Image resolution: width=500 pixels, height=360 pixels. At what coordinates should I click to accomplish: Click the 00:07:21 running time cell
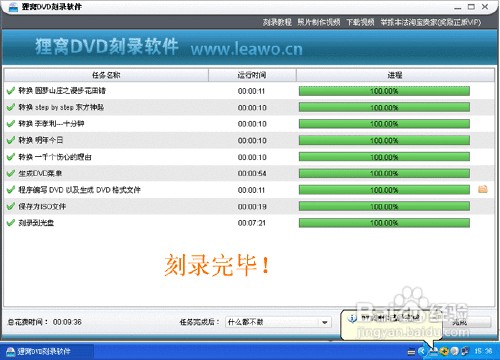[x=252, y=223]
